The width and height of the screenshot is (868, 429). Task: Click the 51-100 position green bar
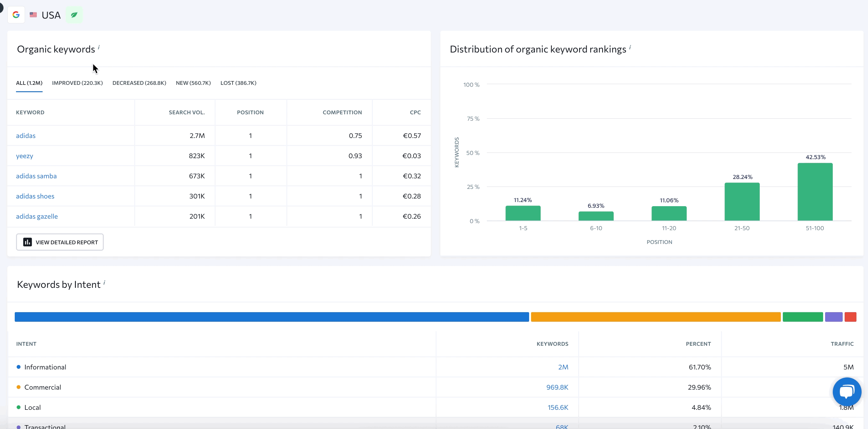815,192
